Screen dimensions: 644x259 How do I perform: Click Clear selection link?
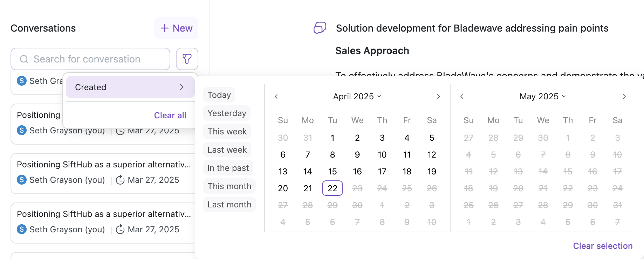tap(603, 246)
